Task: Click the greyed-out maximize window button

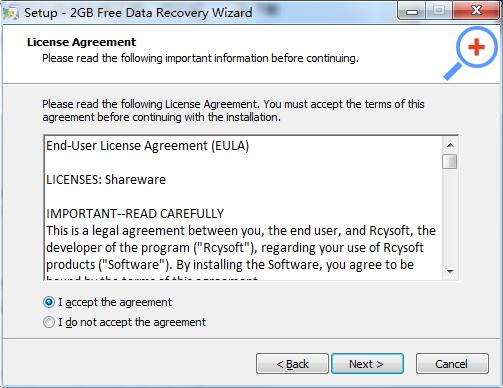Action: (439, 11)
